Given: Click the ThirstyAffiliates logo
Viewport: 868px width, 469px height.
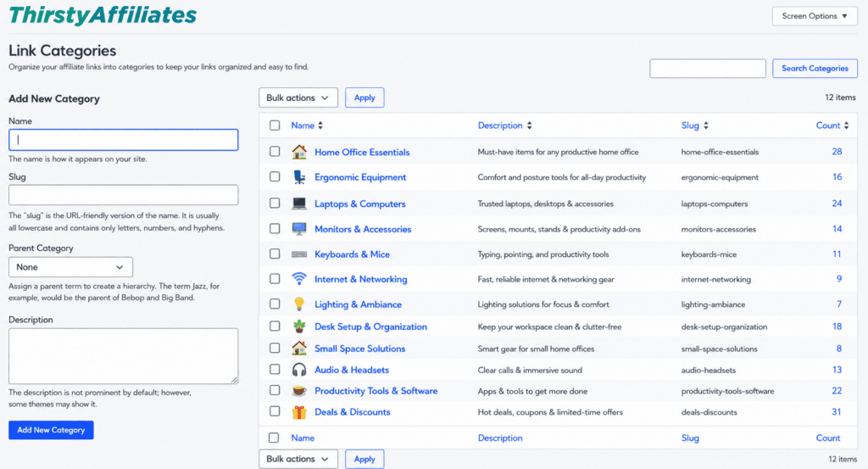Looking at the screenshot, I should (x=103, y=15).
